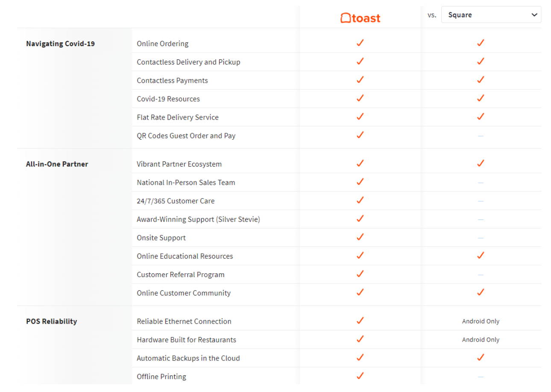Click the Toast logo
Image resolution: width=551 pixels, height=392 pixels.
point(360,18)
